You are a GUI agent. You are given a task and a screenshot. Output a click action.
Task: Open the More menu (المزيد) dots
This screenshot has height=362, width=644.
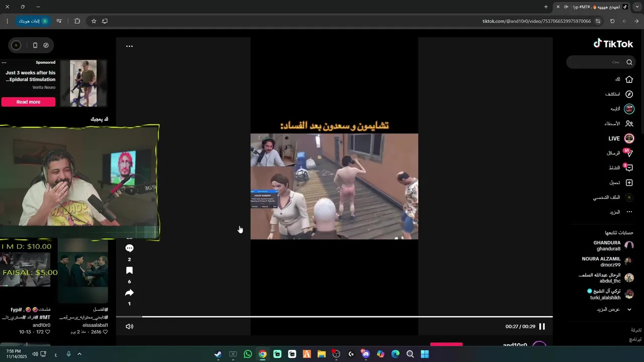coord(629,212)
